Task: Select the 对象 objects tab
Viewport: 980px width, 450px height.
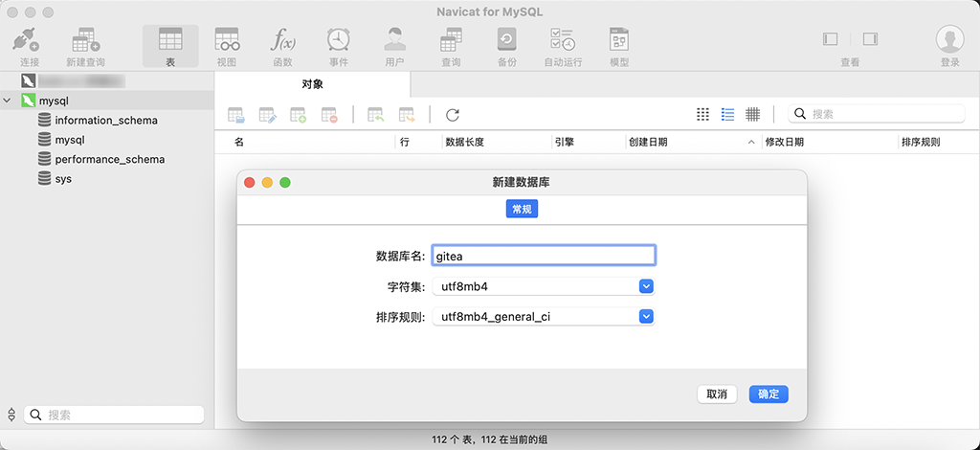Action: 313,84
